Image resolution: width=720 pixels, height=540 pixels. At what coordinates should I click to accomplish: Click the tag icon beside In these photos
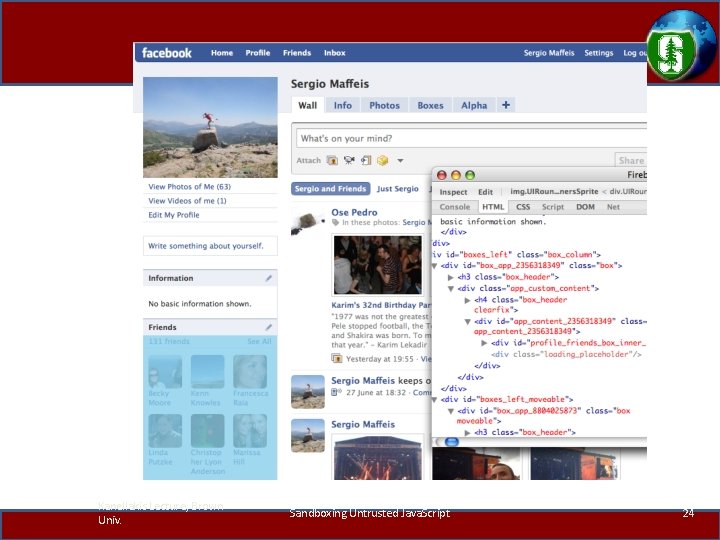(336, 222)
